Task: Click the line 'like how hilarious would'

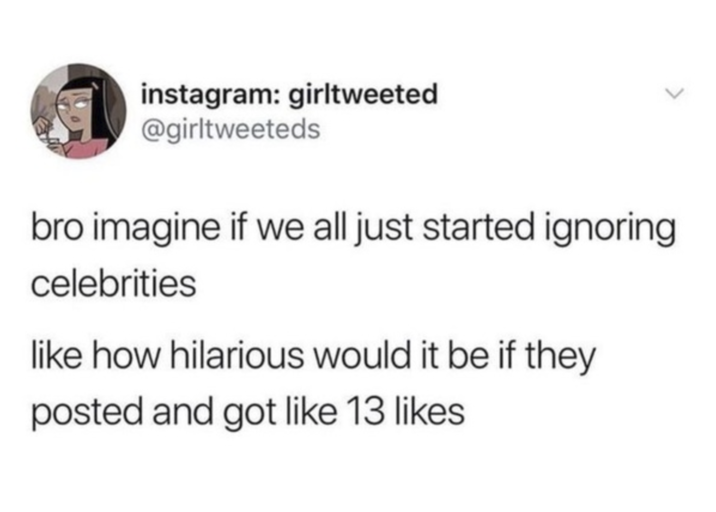Action: [313, 357]
